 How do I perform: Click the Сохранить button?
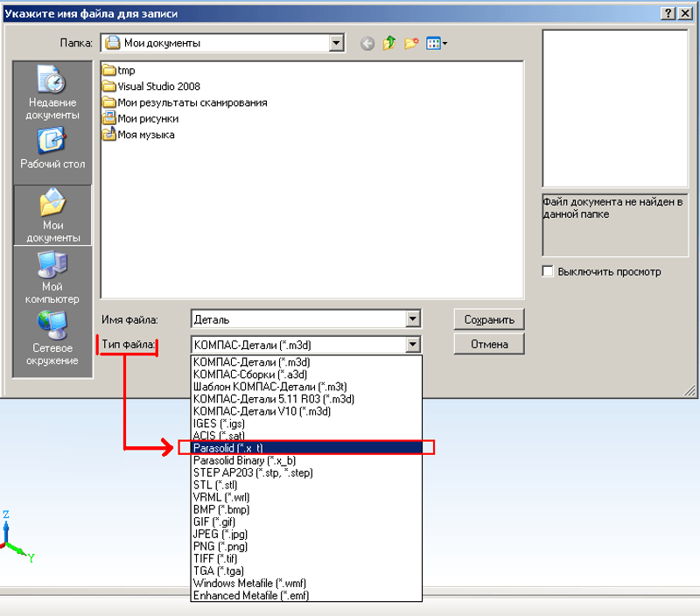point(489,319)
